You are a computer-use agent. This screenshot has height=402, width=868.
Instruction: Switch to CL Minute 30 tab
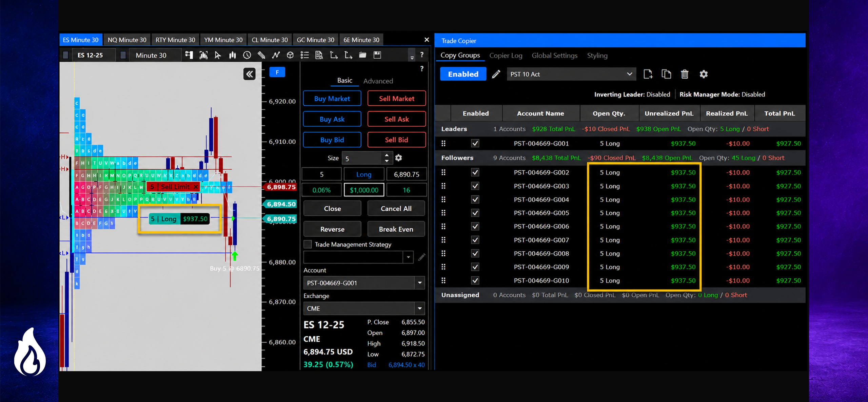[270, 40]
